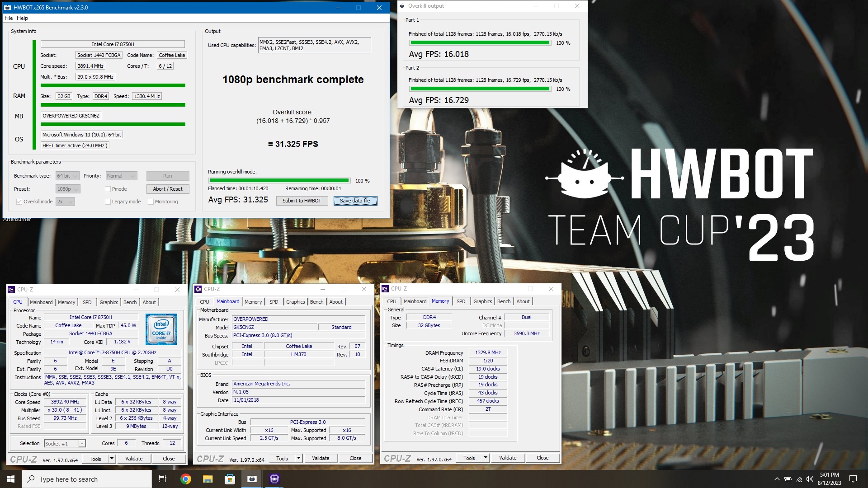Open About tab in CPU-Z CPU window
The image size is (868, 488).
pyautogui.click(x=149, y=302)
